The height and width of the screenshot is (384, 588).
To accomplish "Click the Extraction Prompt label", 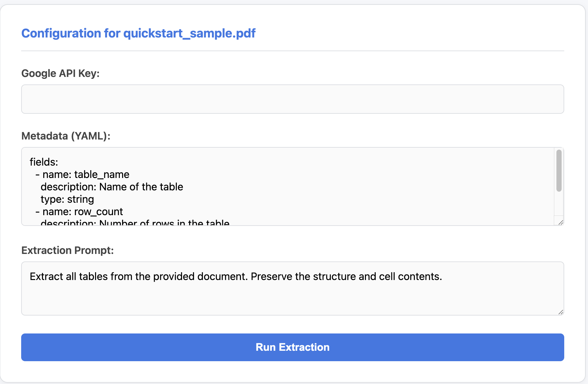I will point(67,250).
